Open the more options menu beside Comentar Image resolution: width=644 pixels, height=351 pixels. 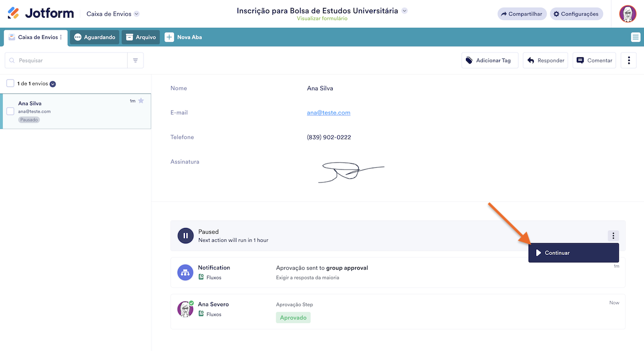point(629,60)
